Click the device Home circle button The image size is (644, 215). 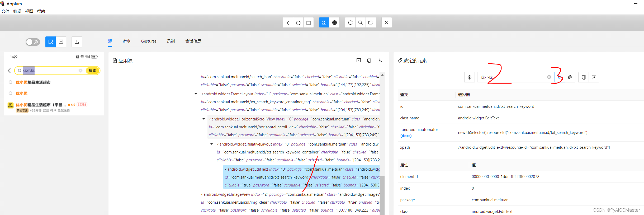coord(298,23)
